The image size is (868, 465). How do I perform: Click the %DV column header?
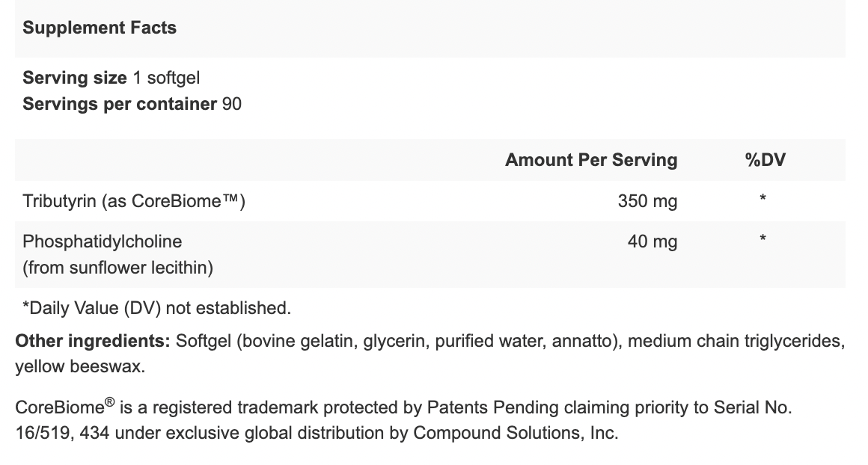click(765, 160)
